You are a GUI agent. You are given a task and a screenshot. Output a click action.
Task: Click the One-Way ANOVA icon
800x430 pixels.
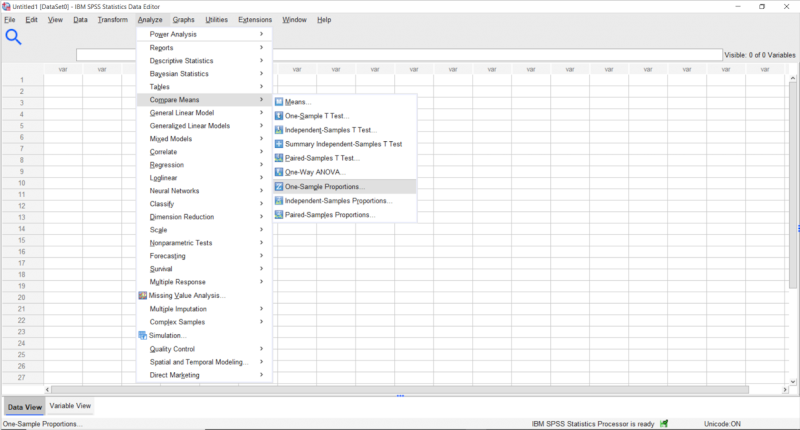[279, 172]
